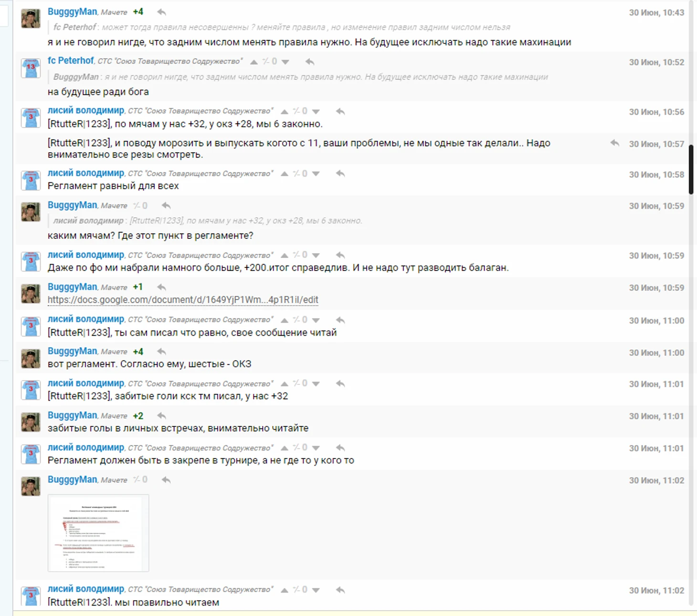
Task: Click the vertical scrollbar thumb
Action: click(691, 170)
